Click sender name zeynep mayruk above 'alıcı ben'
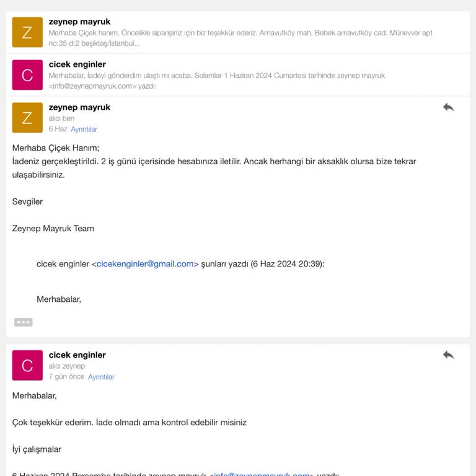Viewport: 476px width, 476px height. click(79, 107)
